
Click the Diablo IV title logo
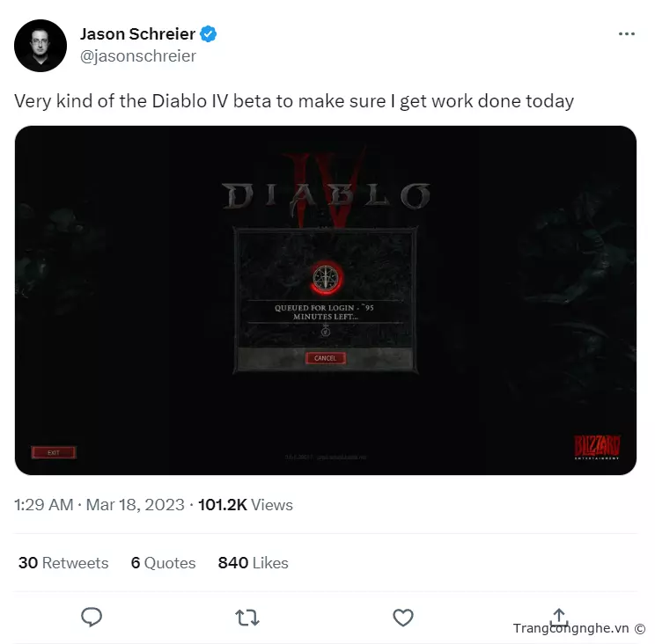point(326,190)
